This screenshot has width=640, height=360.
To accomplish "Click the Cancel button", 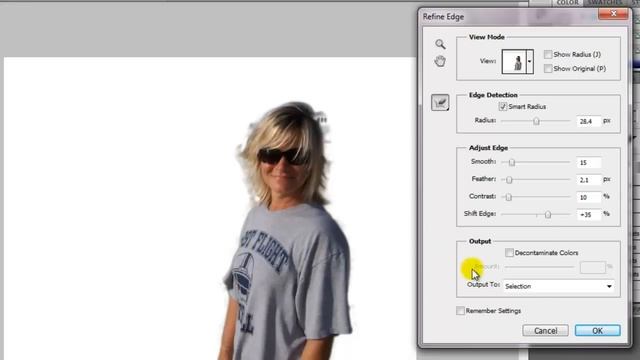I will tap(545, 331).
